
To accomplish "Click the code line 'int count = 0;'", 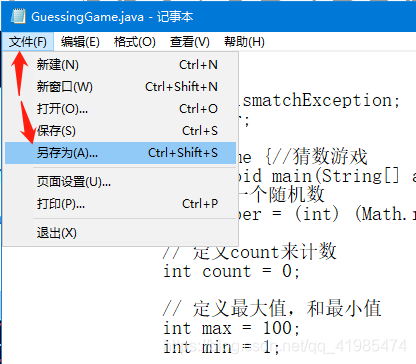I will [x=231, y=271].
